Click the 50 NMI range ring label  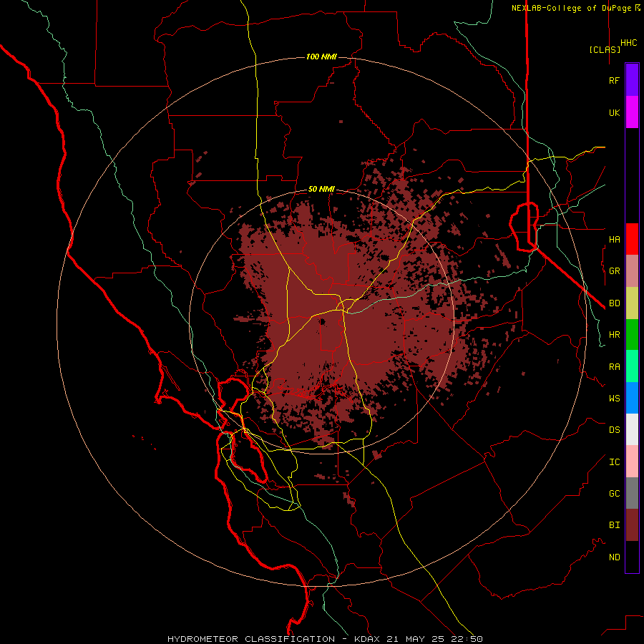pos(321,189)
